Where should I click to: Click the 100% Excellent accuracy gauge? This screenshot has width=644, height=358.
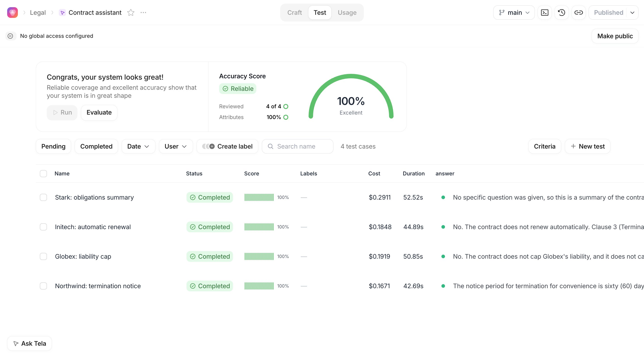351,97
